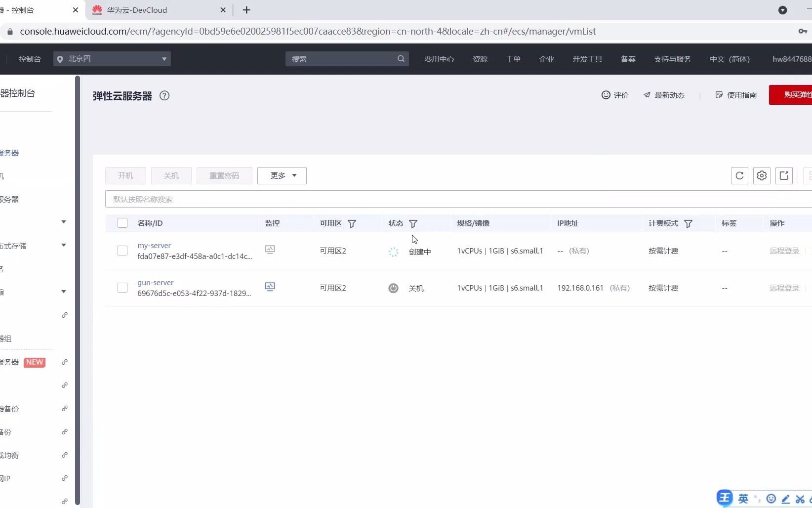Click 评价 feedback link
Viewport: 812px width, 508px height.
pyautogui.click(x=615, y=95)
